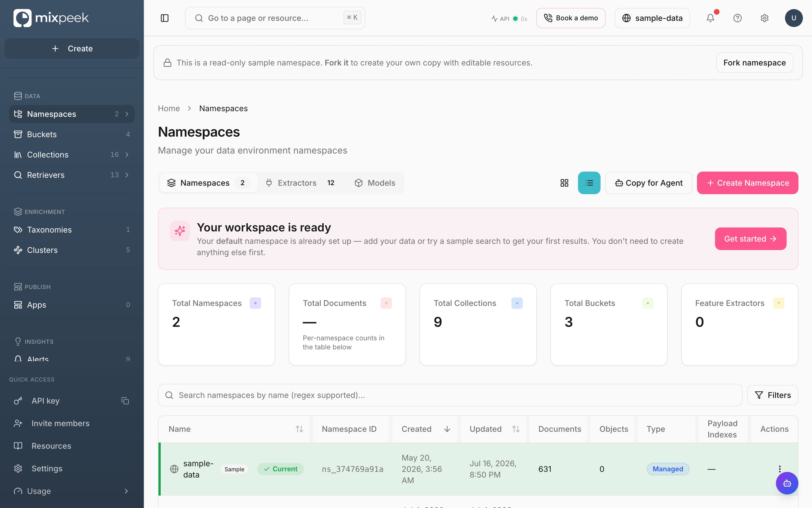Expand the Namespaces sidebar chevron
This screenshot has width=812, height=508.
pyautogui.click(x=127, y=114)
